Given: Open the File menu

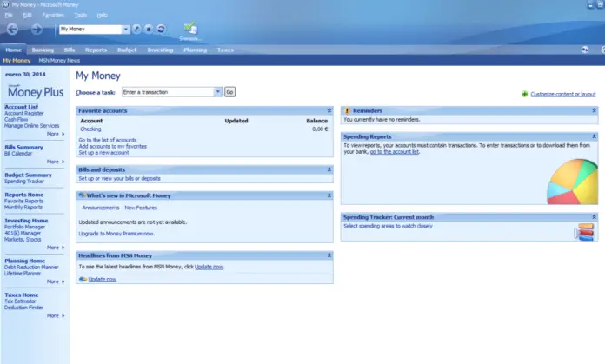Looking at the screenshot, I should pyautogui.click(x=9, y=15).
